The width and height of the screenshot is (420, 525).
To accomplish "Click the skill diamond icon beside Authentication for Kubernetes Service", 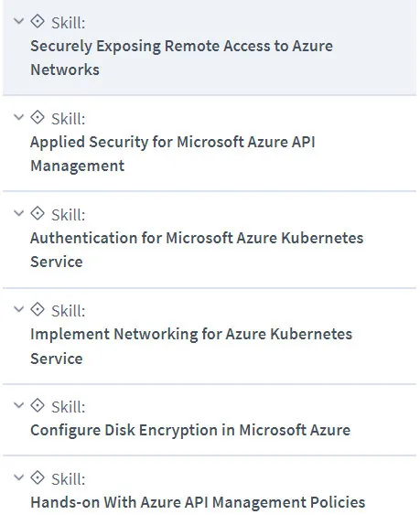I will point(38,213).
